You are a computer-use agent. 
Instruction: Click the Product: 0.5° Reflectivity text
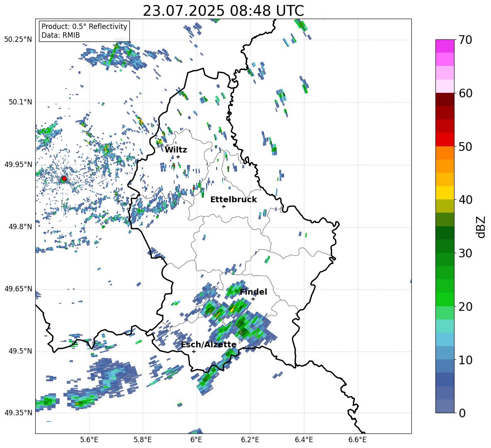pyautogui.click(x=84, y=27)
